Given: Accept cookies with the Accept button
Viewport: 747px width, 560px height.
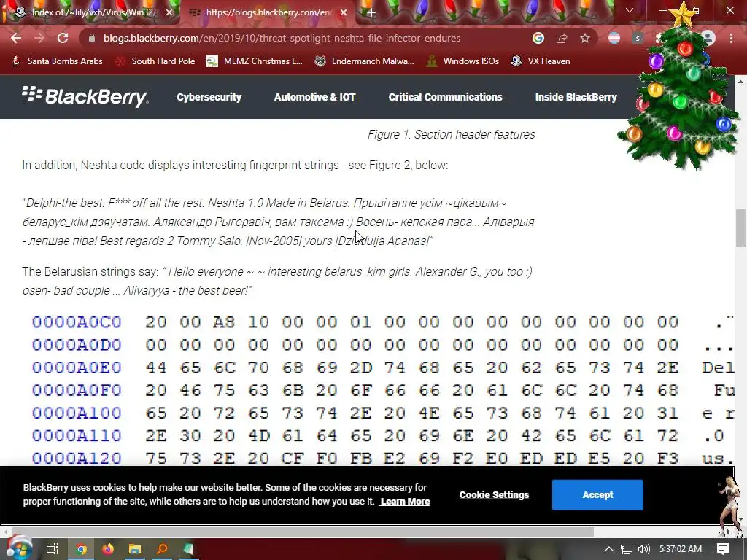Looking at the screenshot, I should (x=597, y=495).
